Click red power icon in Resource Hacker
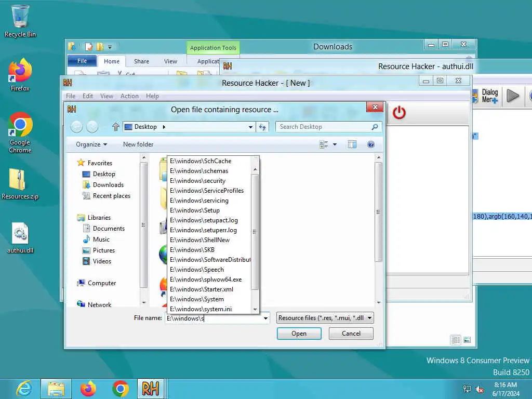 400,113
